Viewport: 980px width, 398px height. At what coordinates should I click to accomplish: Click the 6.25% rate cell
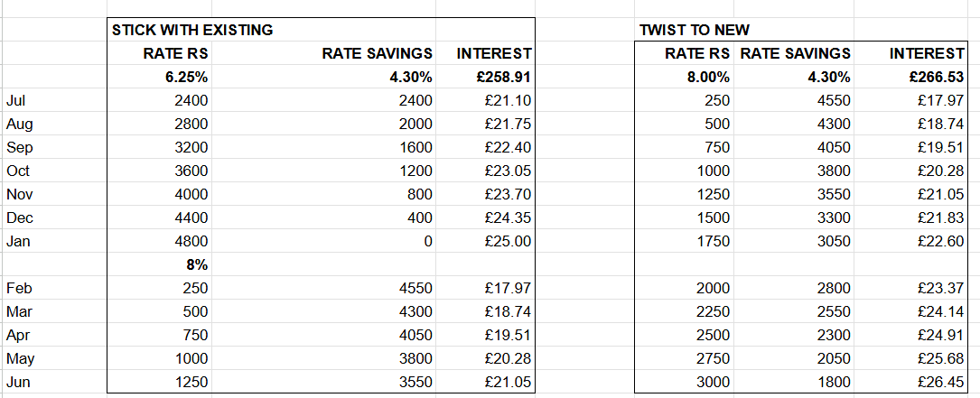tap(159, 77)
